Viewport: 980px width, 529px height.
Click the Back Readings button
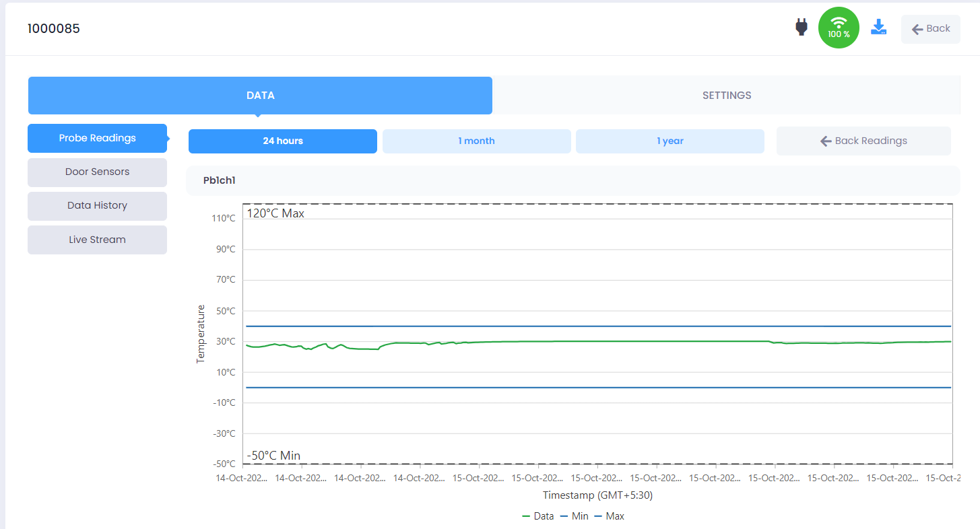863,141
